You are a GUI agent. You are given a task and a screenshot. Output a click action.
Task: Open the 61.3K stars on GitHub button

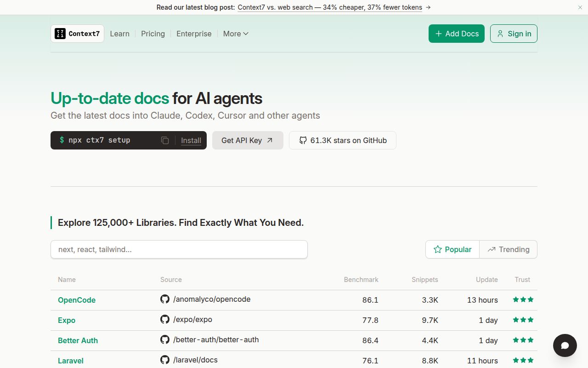343,140
